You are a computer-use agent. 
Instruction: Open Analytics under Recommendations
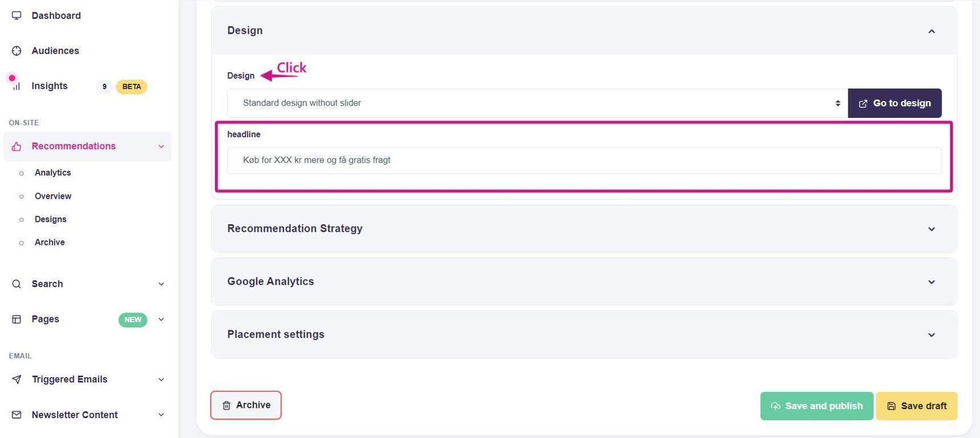point(52,173)
